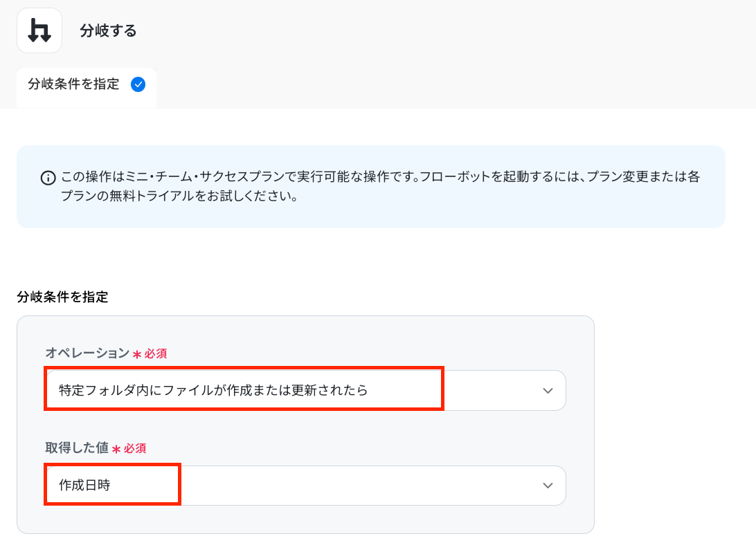Viewport: 756px width, 552px height.
Task: Click 必須 marker next to オペレーション
Action: point(156,354)
